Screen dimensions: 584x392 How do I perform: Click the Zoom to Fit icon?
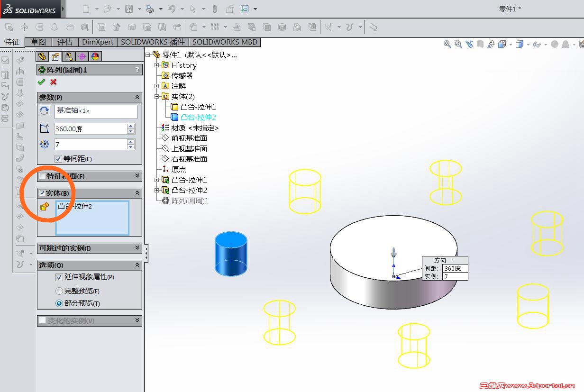[447, 44]
